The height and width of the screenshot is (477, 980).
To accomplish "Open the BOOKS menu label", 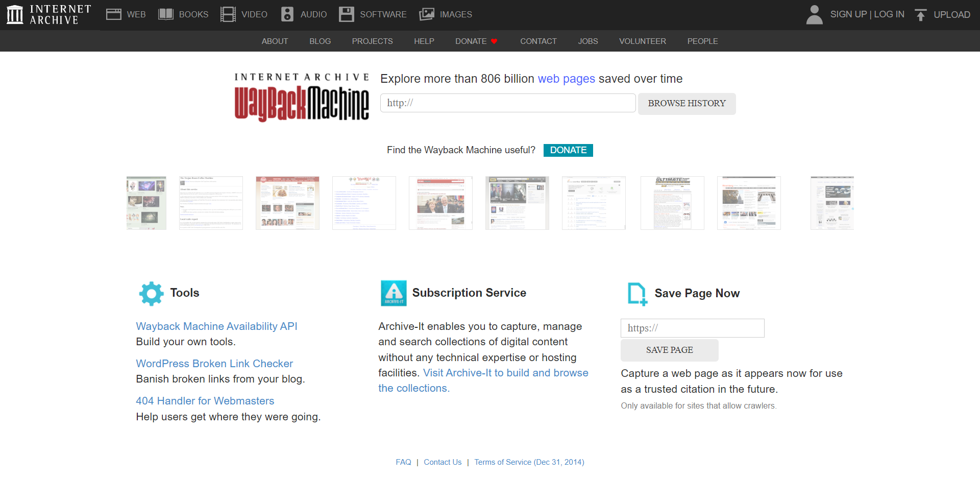I will point(193,14).
